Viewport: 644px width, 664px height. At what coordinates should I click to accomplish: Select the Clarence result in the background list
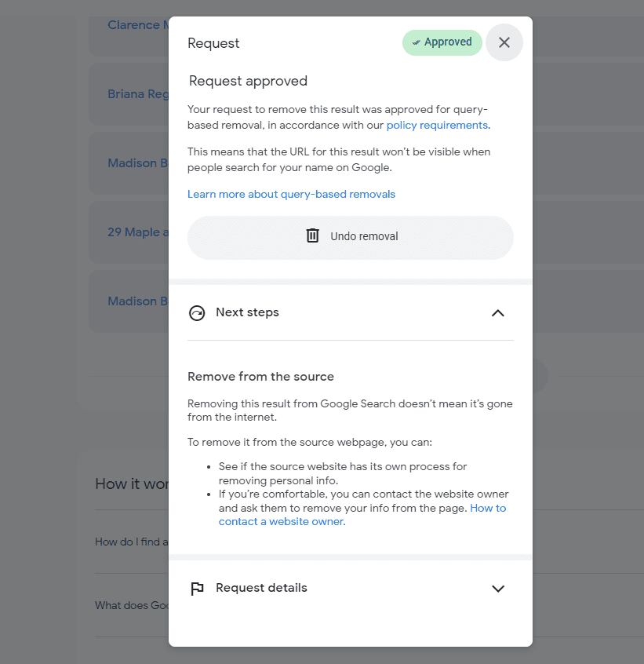point(133,25)
